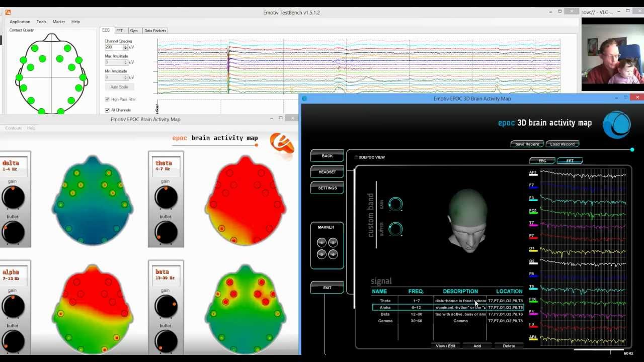
Task: Click the Channel Spacing value field
Action: [114, 47]
